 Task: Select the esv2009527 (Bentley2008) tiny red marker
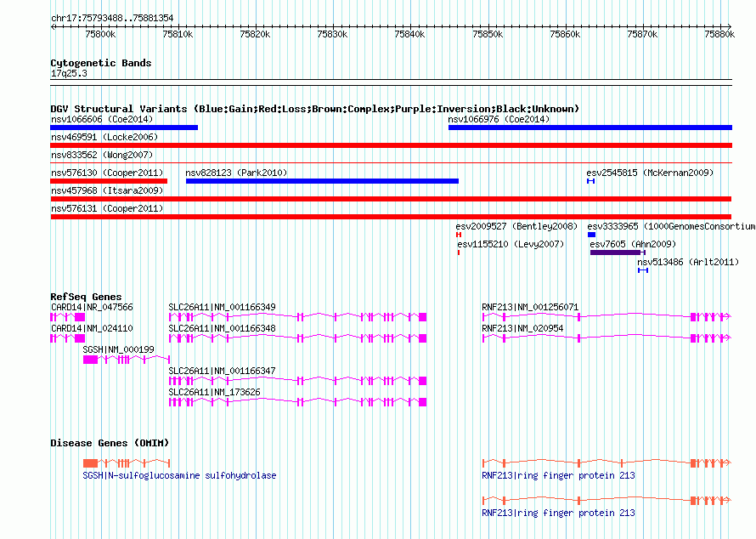pyautogui.click(x=459, y=235)
